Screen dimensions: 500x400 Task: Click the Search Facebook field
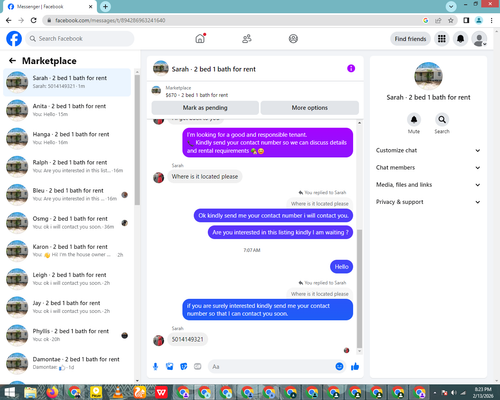tap(80, 39)
